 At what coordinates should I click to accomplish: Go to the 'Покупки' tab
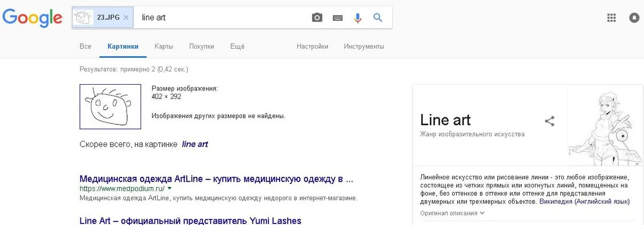pos(201,47)
